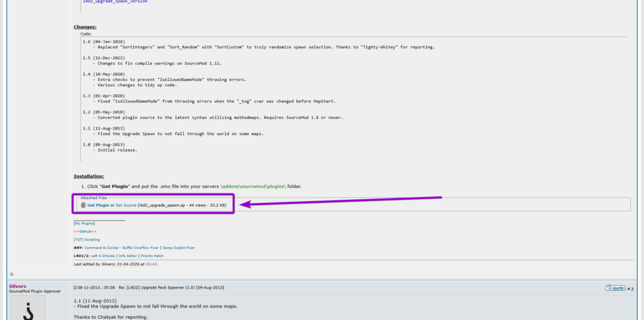The height and width of the screenshot is (320, 644).
Task: Click the 1.4 (10-May-2020) changelog entry
Action: click(104, 74)
